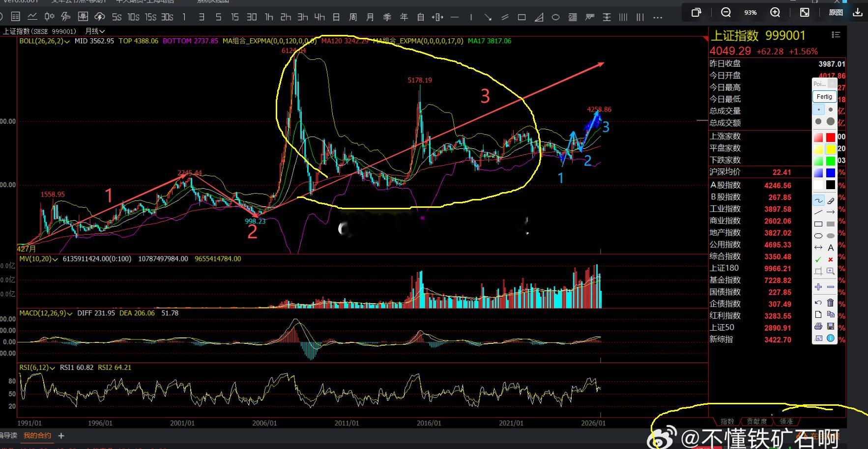Select the third pen size dot
This screenshot has width=868, height=449.
pos(818,121)
